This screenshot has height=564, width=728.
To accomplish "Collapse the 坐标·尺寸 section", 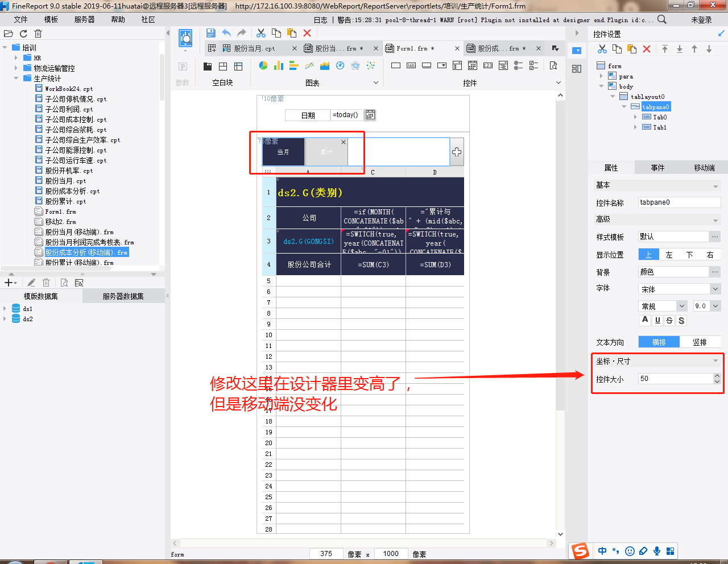I will (715, 361).
